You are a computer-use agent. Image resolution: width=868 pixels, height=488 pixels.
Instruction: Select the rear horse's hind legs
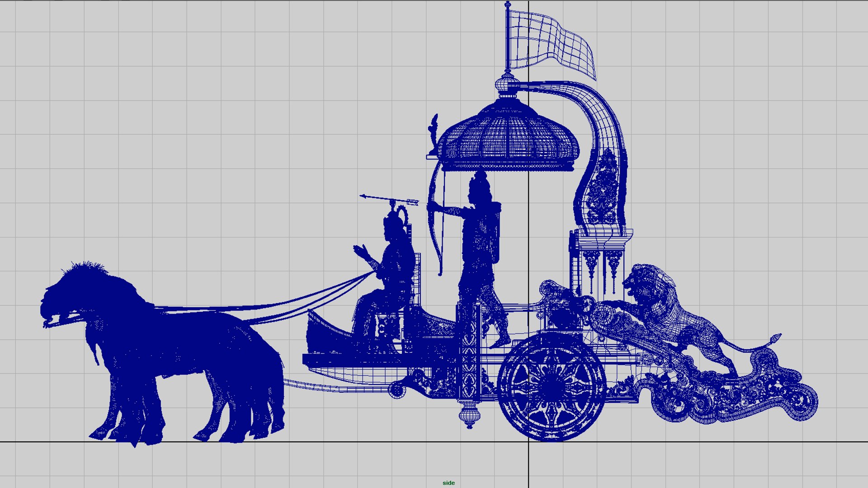point(262,407)
